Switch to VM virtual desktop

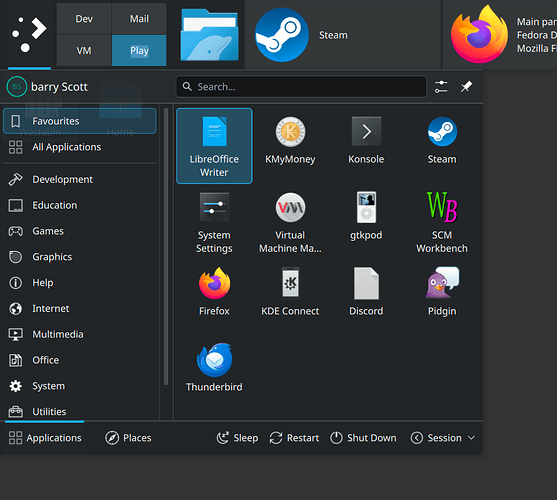point(84,50)
